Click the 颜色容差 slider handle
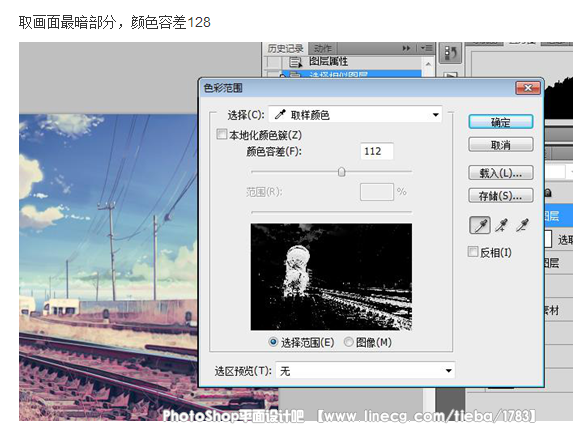Image resolution: width=586 pixels, height=433 pixels. click(341, 172)
